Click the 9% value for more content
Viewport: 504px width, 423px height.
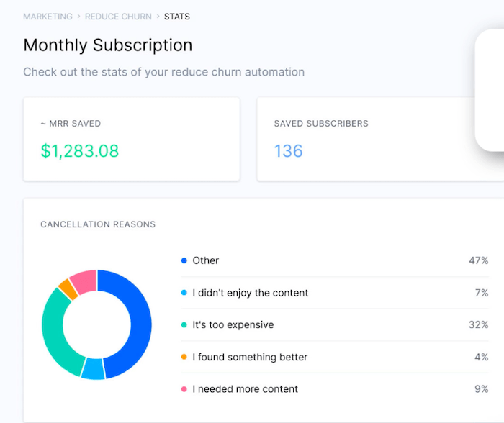click(x=482, y=389)
